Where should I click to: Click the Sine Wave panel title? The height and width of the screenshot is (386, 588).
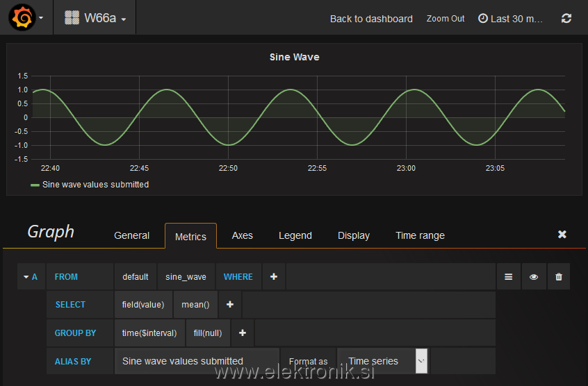tap(295, 57)
